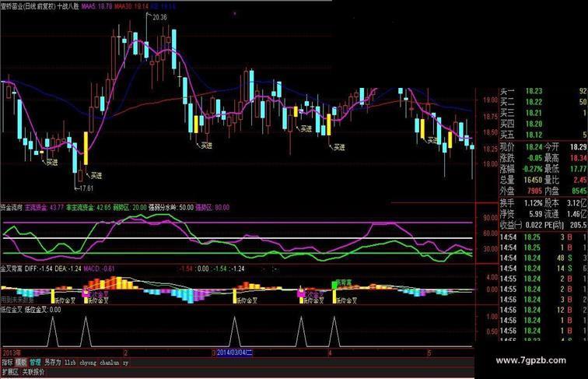Image resolution: width=588 pixels, height=379 pixels.
Task: Click the 14:56 trade row with 12 B
Action: (543, 310)
